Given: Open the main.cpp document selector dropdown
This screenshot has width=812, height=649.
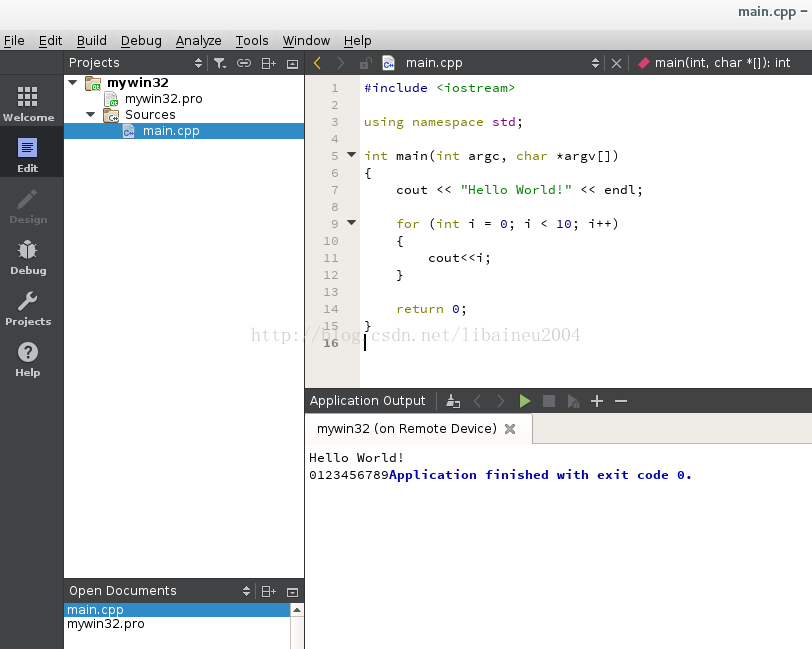Looking at the screenshot, I should [x=595, y=63].
